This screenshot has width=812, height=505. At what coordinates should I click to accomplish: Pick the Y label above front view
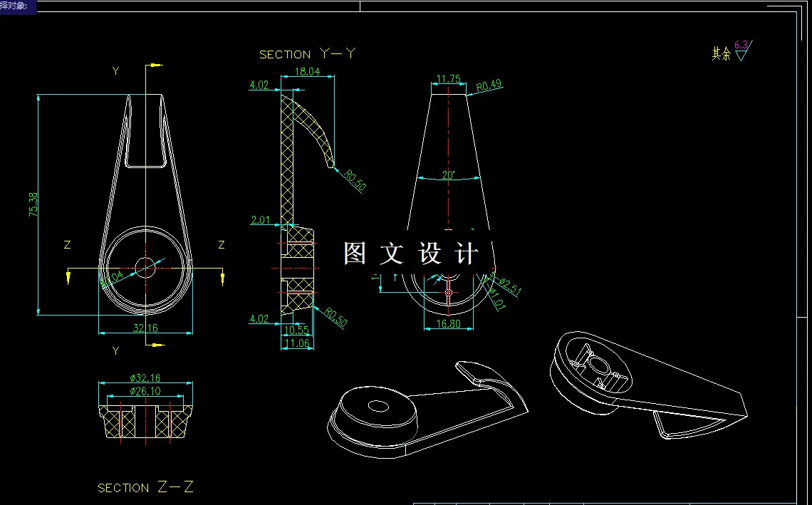[x=116, y=71]
